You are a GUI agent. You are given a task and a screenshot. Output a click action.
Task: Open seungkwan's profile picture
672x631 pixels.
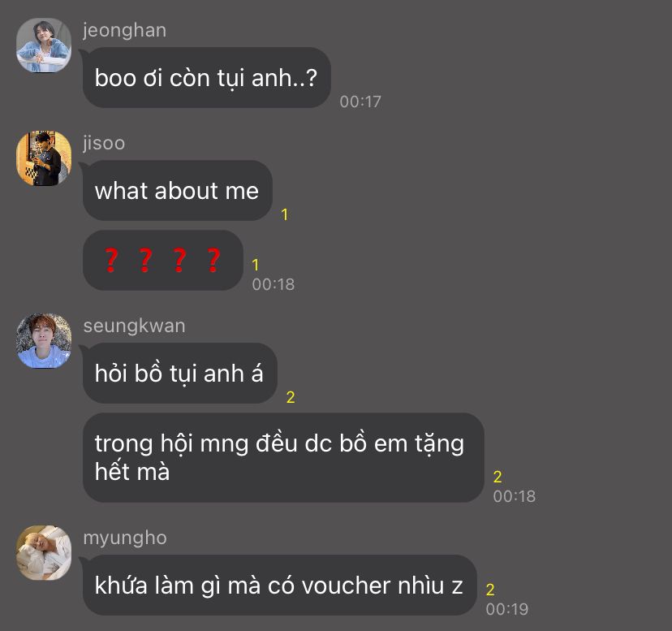(44, 340)
